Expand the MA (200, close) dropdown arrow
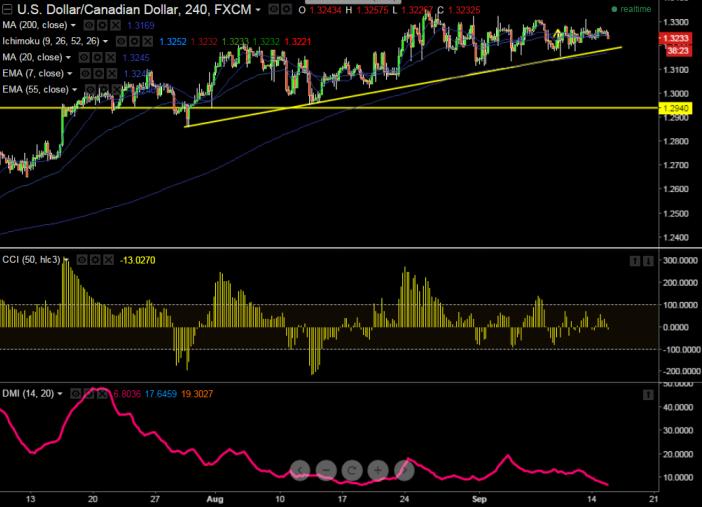 click(73, 26)
